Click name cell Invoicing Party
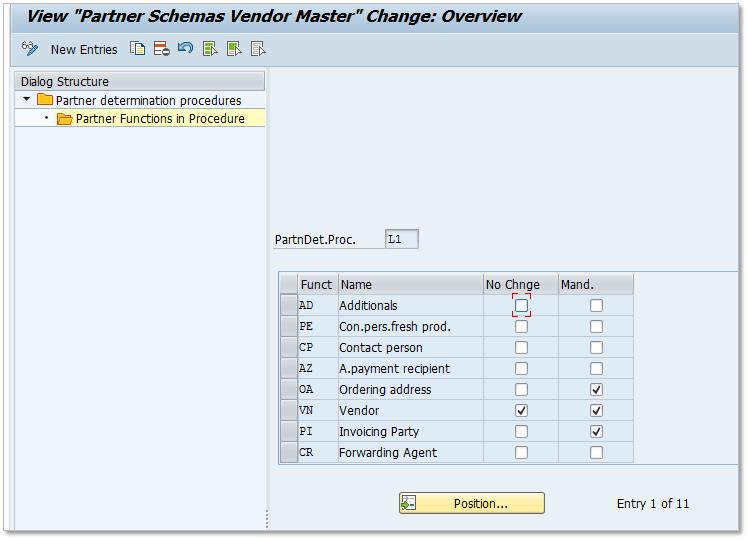748x540 pixels. coord(411,431)
